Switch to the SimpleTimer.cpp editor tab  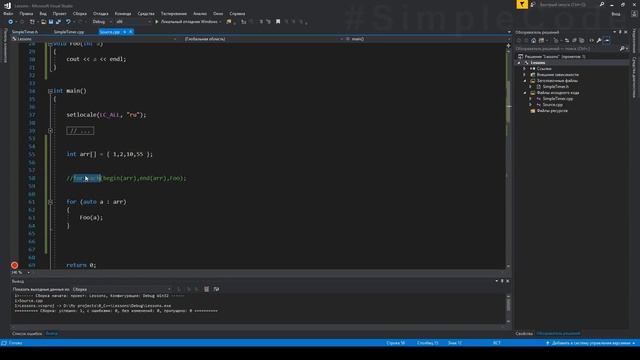69,32
